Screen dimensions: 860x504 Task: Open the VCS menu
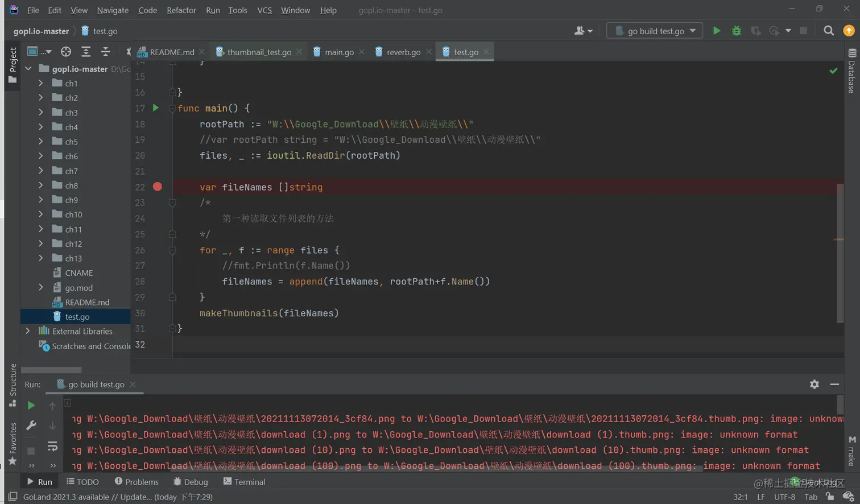[264, 10]
